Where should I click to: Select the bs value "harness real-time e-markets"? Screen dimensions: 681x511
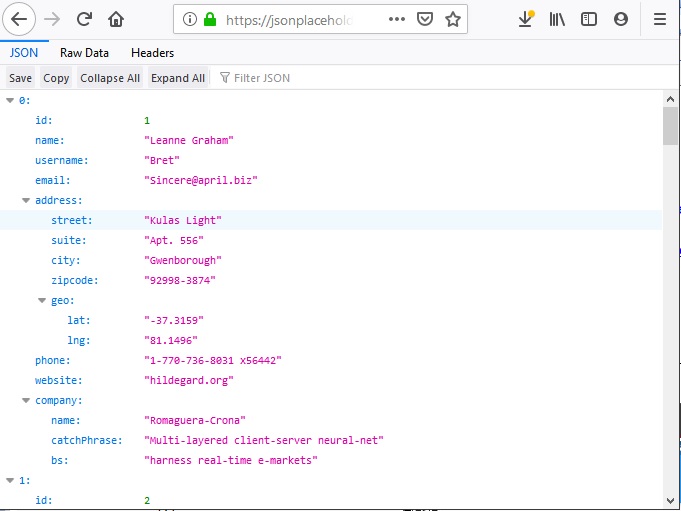[231, 460]
